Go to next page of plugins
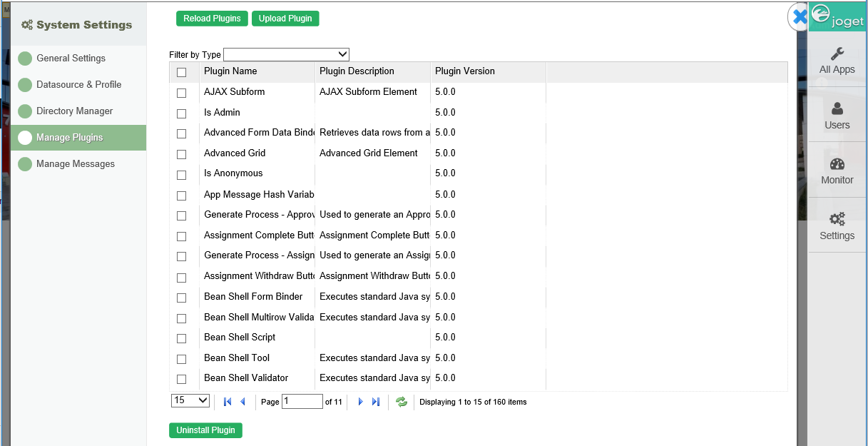Image resolution: width=868 pixels, height=446 pixels. (360, 402)
